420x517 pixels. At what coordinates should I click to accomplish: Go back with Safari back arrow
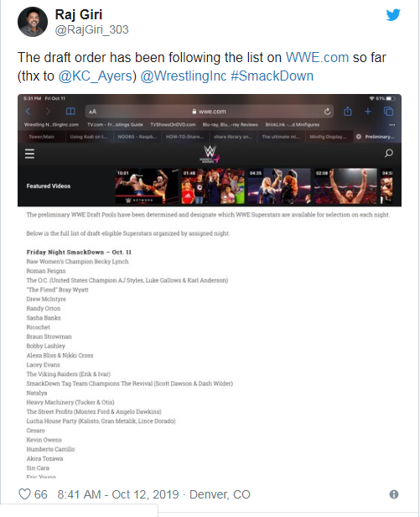tap(28, 112)
